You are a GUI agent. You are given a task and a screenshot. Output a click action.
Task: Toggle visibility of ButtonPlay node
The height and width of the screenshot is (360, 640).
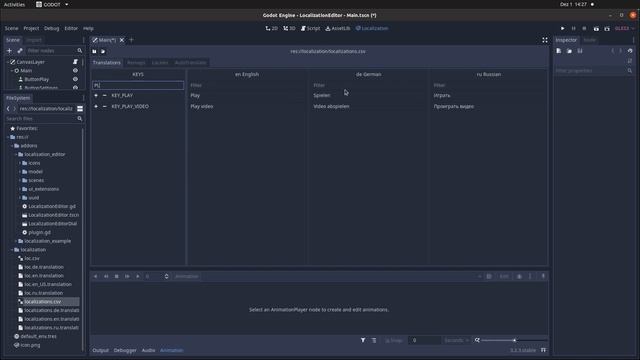pyautogui.click(x=75, y=79)
